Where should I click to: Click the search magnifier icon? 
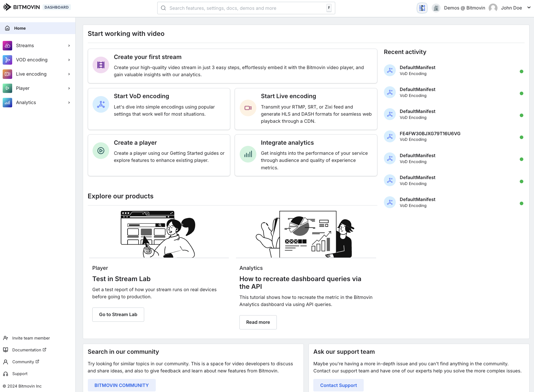163,8
